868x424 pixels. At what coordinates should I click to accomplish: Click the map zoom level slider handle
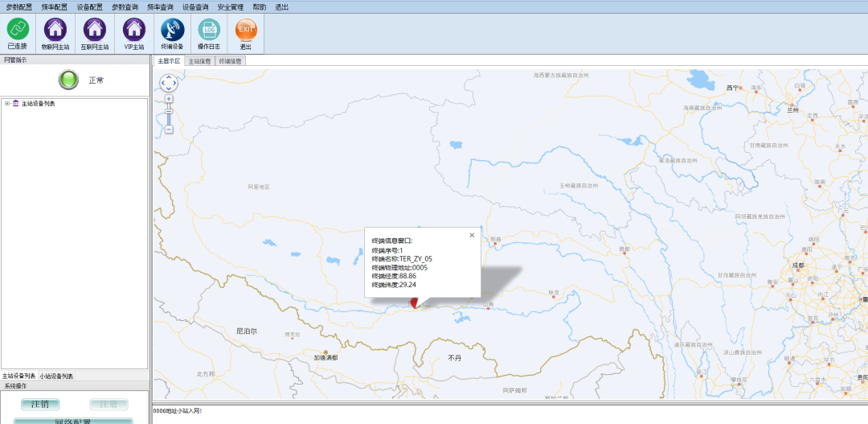click(x=169, y=111)
